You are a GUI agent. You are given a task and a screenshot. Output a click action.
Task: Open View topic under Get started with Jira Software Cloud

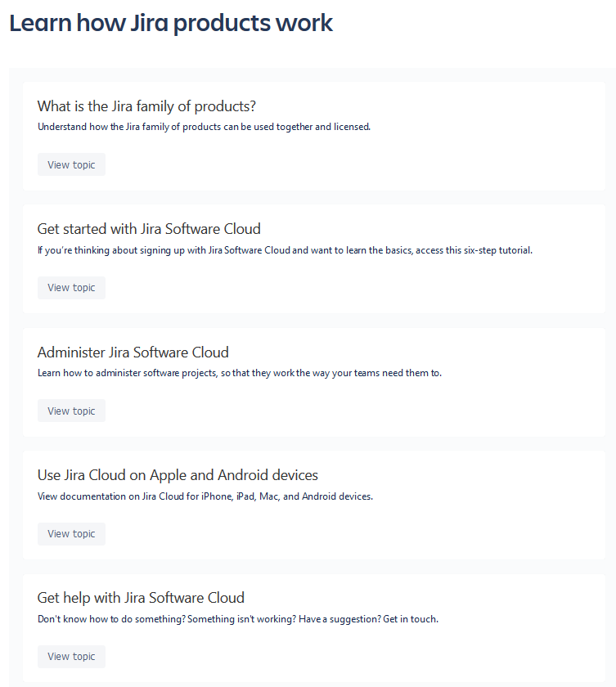(x=71, y=288)
